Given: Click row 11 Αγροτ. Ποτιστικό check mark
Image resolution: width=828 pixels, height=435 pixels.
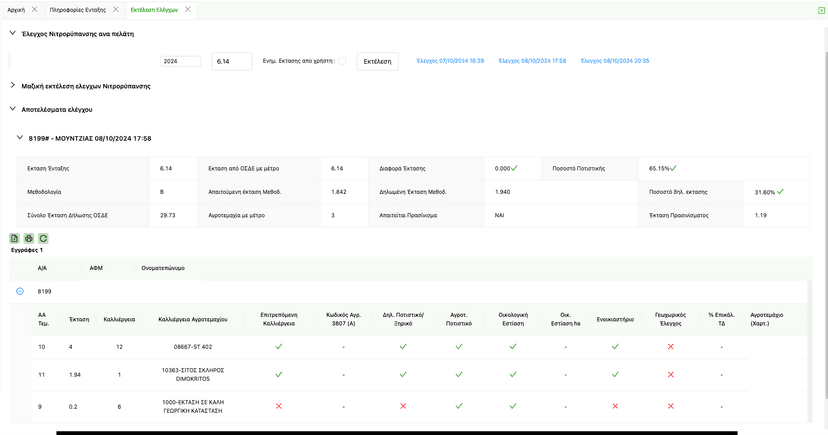Looking at the screenshot, I should click(459, 374).
